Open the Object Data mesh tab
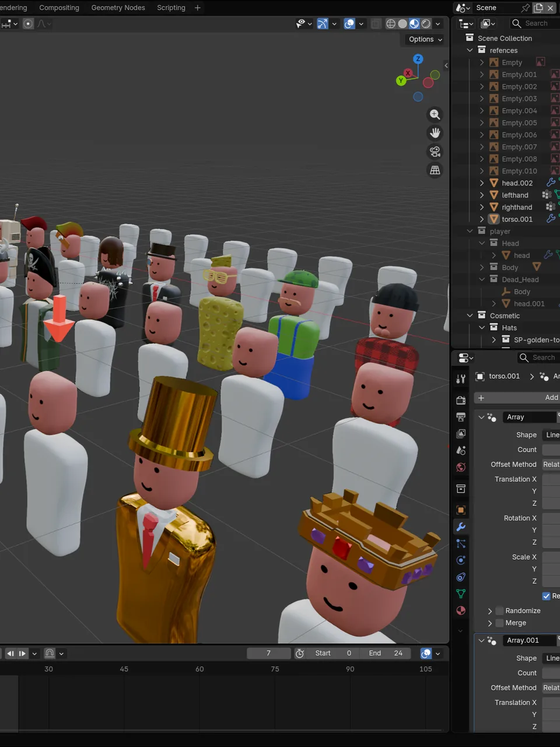This screenshot has height=747, width=560. coord(461,594)
